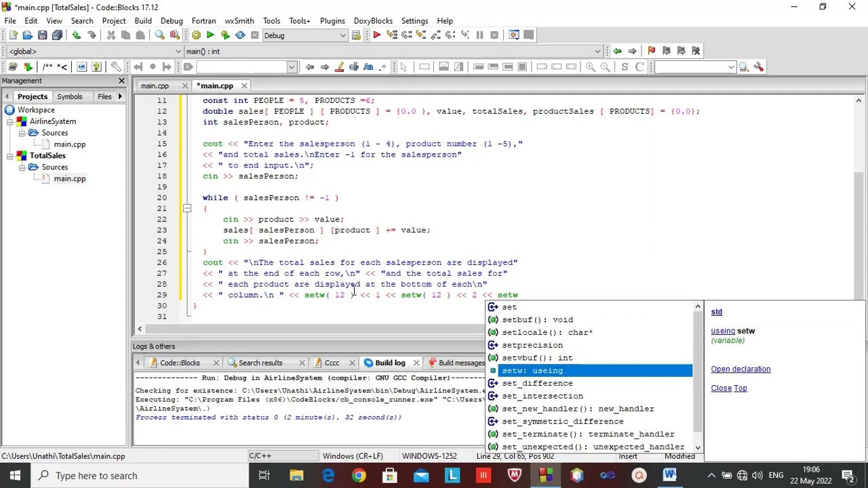Collapse the while loop fold marker
Image resolution: width=868 pixels, height=488 pixels.
[x=186, y=209]
